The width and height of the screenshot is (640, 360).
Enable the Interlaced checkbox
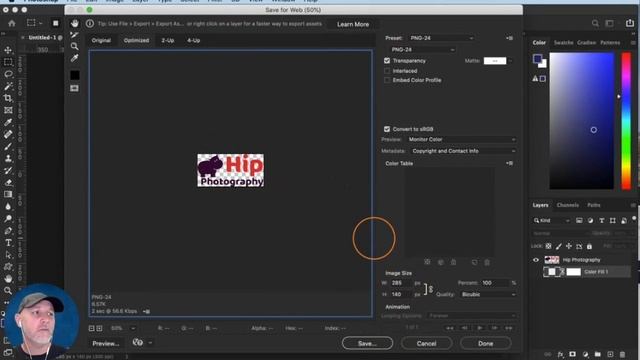tap(387, 71)
